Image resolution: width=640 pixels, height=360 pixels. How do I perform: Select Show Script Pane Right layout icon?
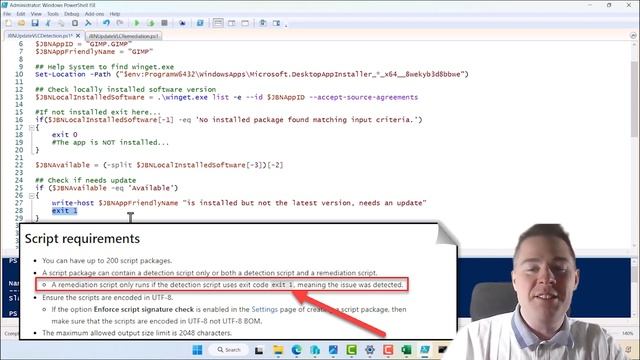pos(231,23)
